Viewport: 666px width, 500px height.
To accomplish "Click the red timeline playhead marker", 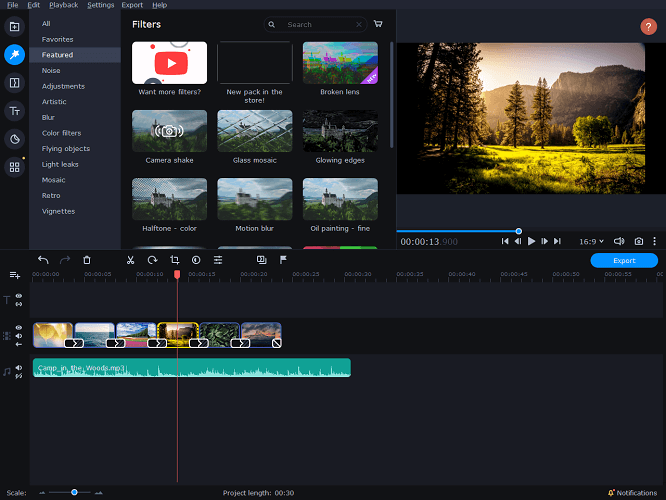I will point(177,274).
